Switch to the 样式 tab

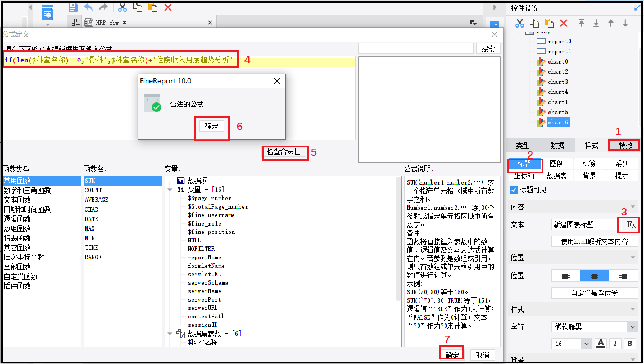pyautogui.click(x=591, y=145)
